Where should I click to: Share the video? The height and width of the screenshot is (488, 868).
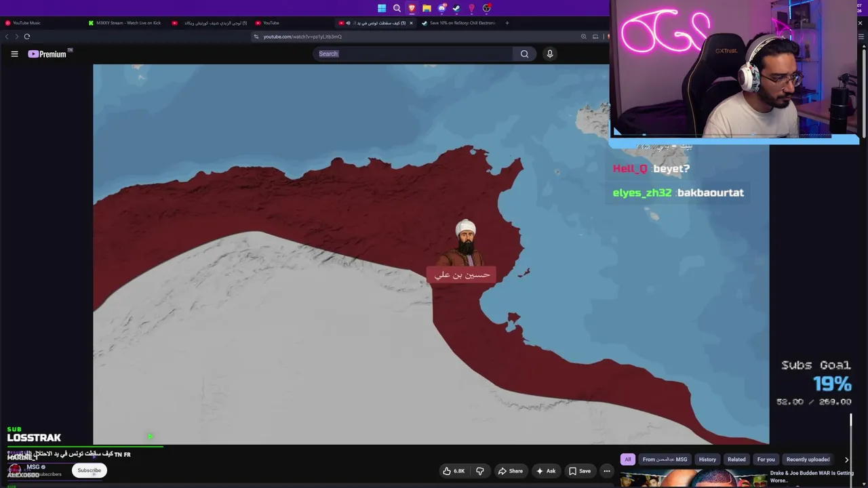click(510, 471)
